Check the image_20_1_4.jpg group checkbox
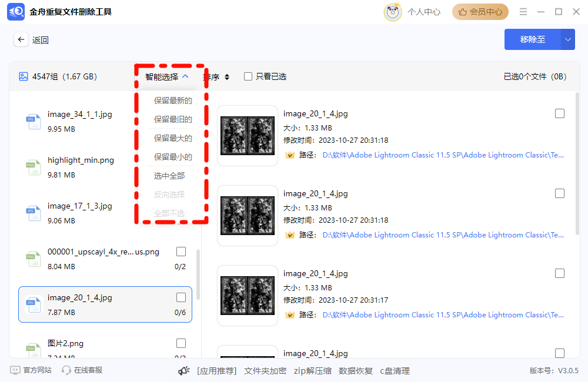This screenshot has width=588, height=382. click(x=181, y=297)
